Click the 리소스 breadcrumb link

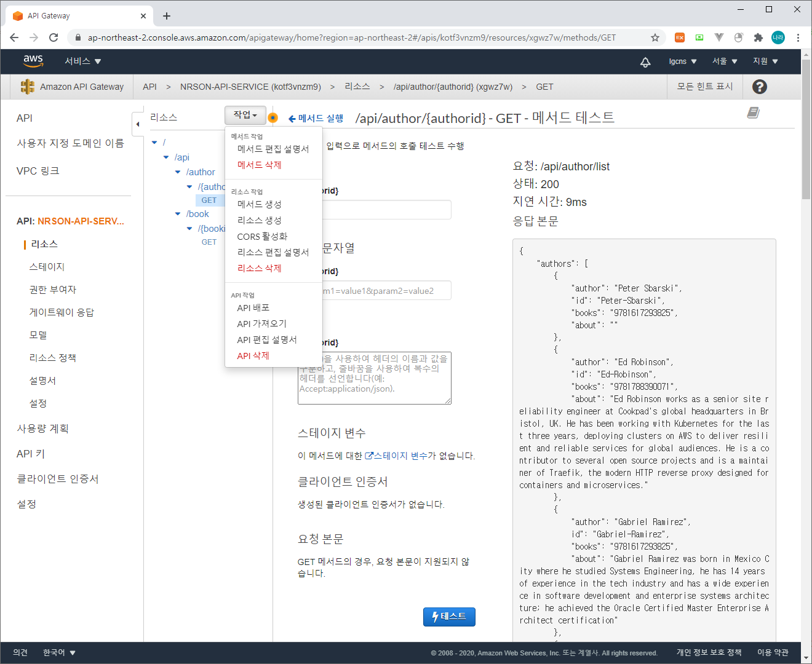point(357,87)
